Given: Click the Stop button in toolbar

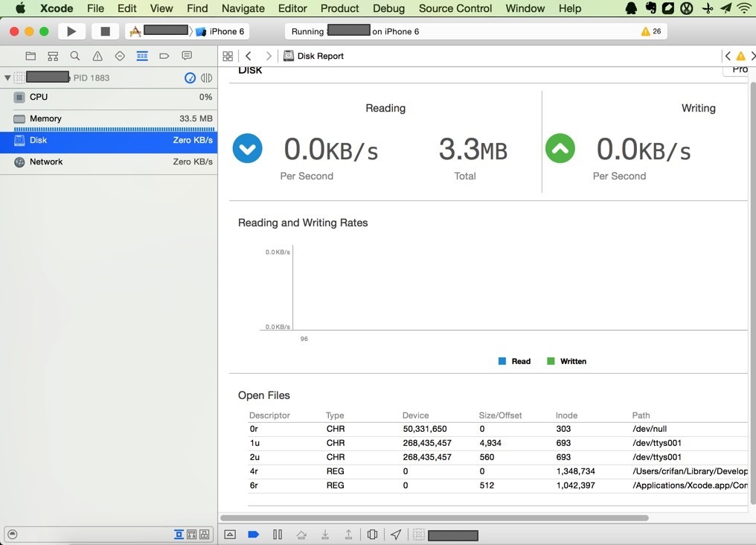Looking at the screenshot, I should [105, 31].
